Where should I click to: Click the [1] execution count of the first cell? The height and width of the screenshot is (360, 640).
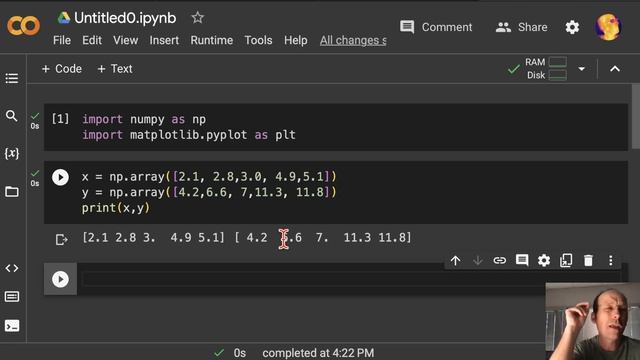coord(60,119)
